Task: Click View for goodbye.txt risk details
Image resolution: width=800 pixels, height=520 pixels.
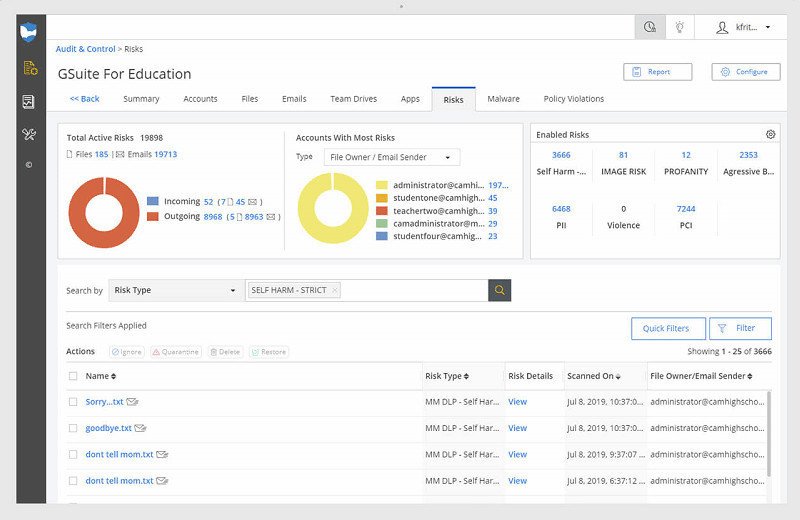Action: coord(517,428)
